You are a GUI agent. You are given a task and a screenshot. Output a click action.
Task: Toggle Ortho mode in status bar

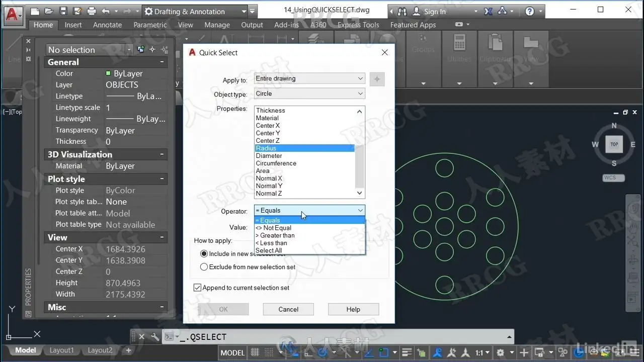[x=308, y=353]
